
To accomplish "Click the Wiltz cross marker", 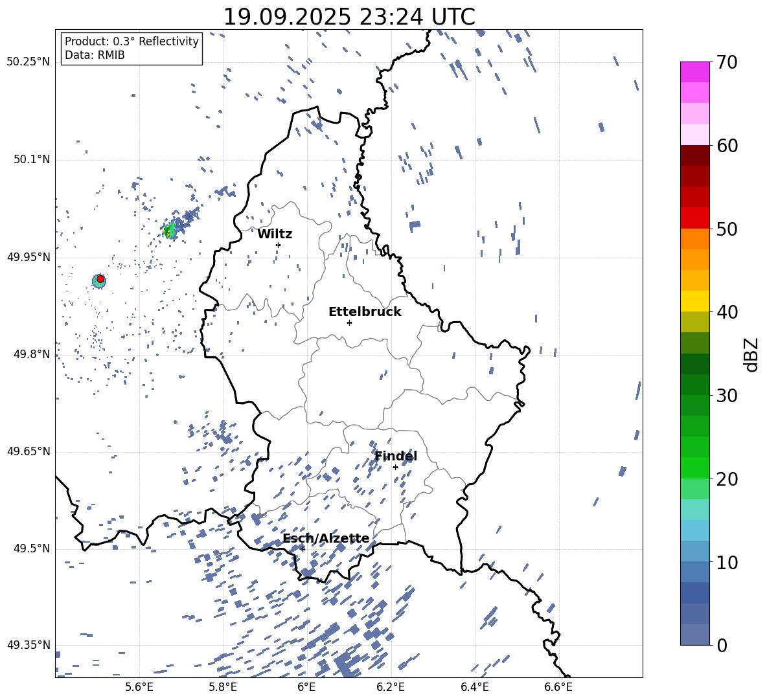I will (x=279, y=245).
